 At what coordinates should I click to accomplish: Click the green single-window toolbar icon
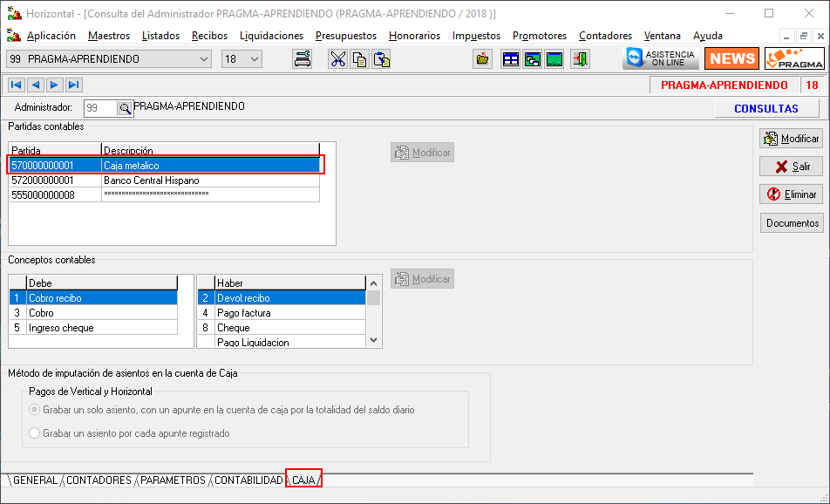pos(554,58)
